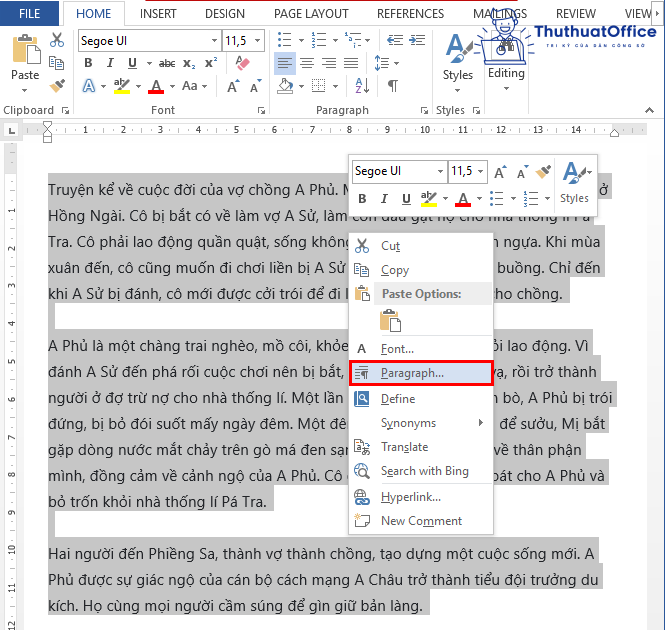Expand mini toolbar font size dropdown
Image resolution: width=665 pixels, height=630 pixels.
pos(481,171)
